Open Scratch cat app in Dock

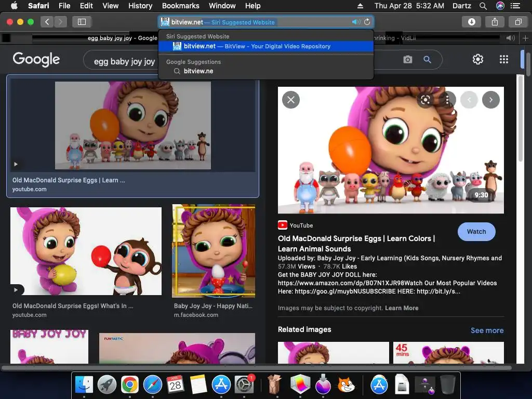point(346,385)
